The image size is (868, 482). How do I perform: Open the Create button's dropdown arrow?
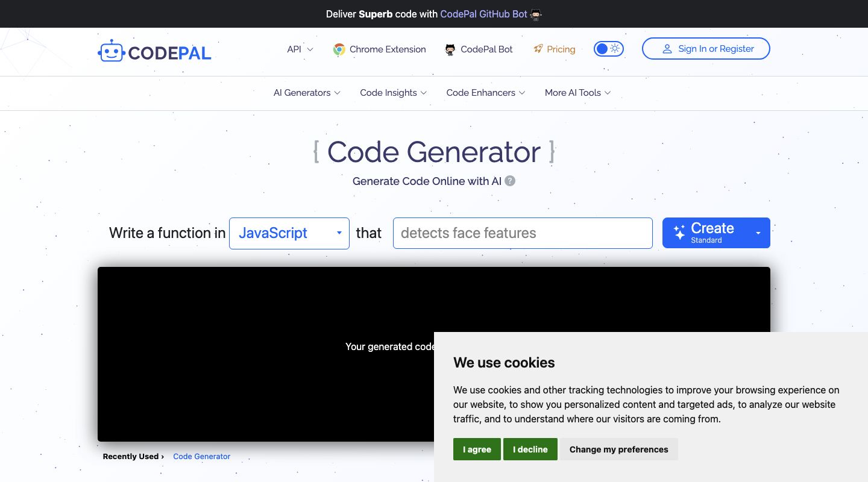coord(758,233)
